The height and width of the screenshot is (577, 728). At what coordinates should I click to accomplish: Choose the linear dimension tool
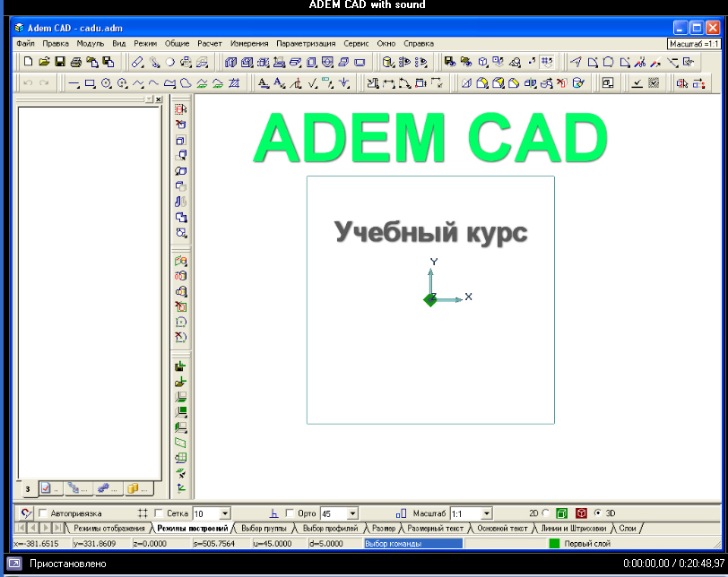tap(389, 83)
